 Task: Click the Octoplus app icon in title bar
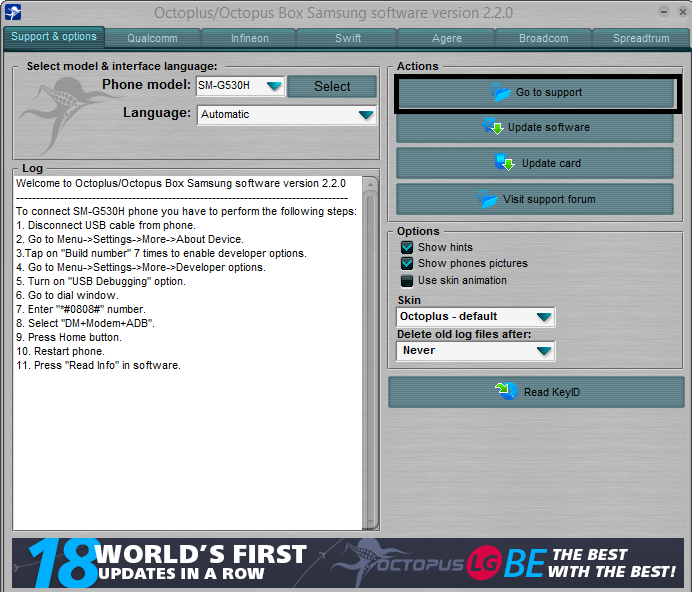13,12
